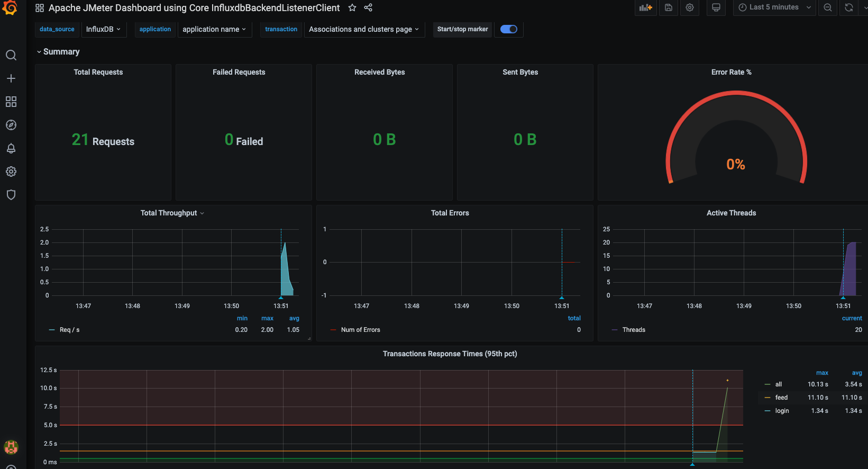Click the Total Errors panel title
Image resolution: width=868 pixels, height=469 pixels.
click(450, 213)
